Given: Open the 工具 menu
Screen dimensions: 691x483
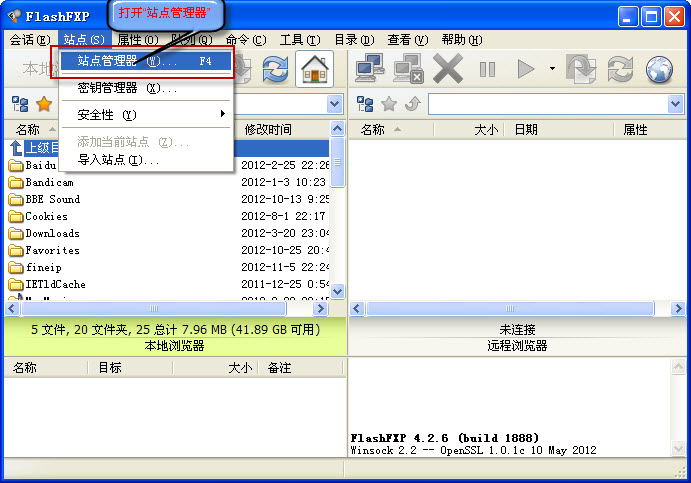Looking at the screenshot, I should coord(299,40).
